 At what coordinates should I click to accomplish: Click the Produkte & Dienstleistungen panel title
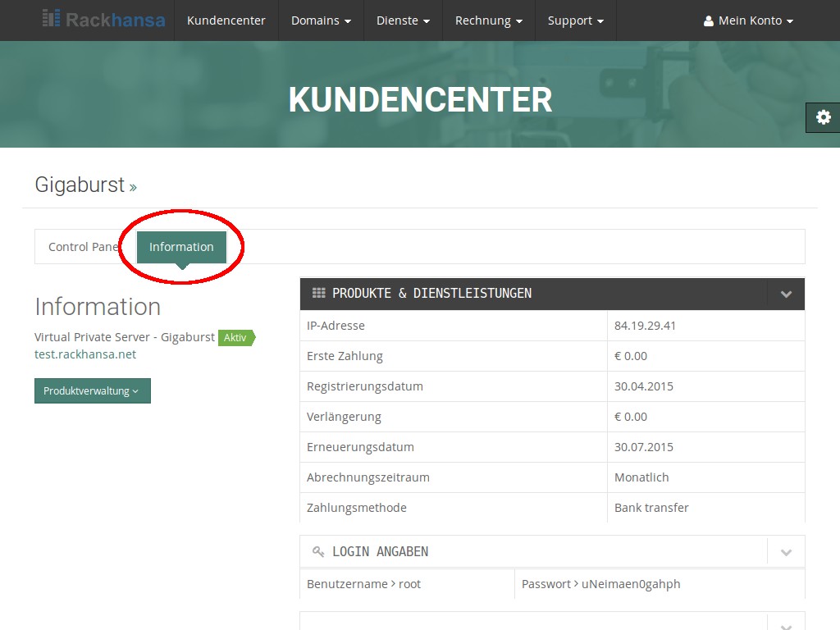pyautogui.click(x=431, y=293)
